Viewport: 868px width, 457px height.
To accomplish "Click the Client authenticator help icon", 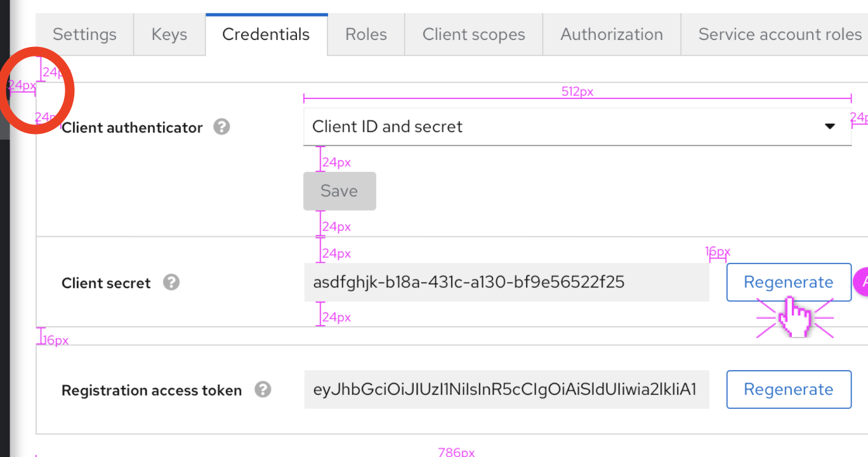I will [221, 127].
